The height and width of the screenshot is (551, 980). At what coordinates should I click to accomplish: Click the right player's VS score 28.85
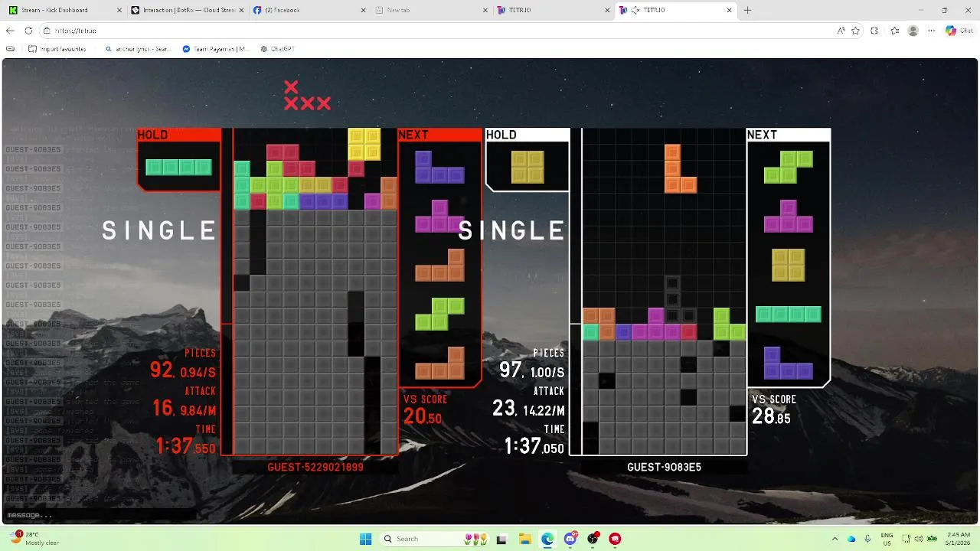coord(771,416)
